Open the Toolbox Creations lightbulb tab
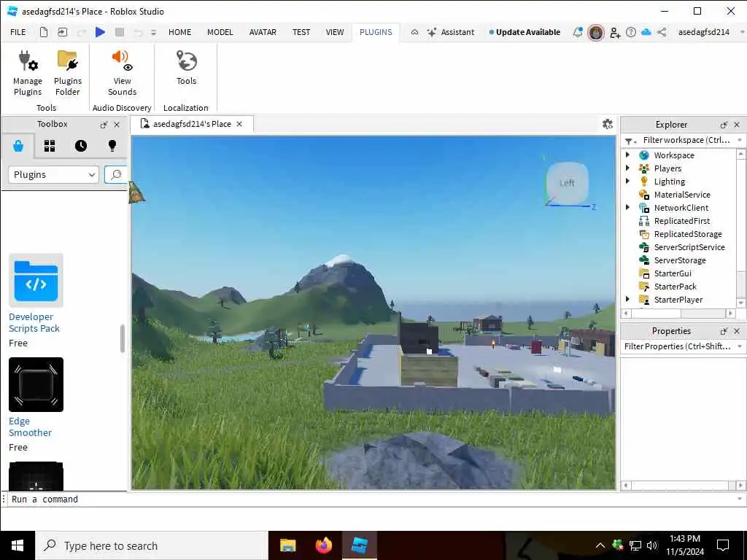Viewport: 747px width, 560px height. 112,146
